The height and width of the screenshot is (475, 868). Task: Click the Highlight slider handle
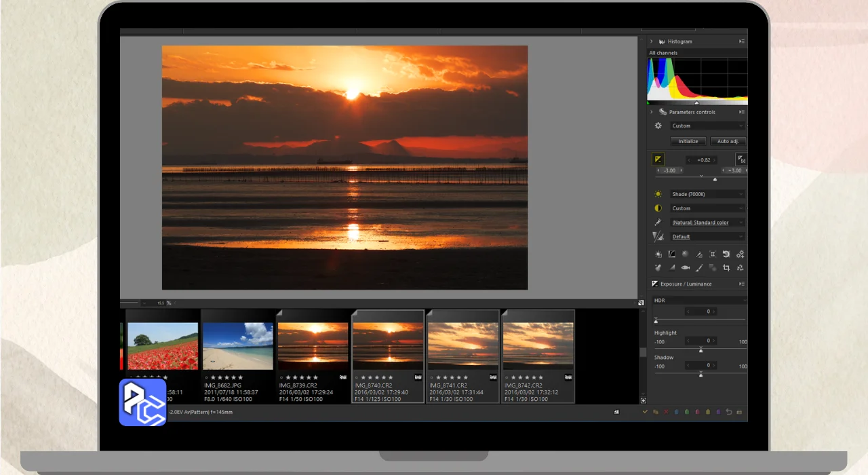coord(701,350)
